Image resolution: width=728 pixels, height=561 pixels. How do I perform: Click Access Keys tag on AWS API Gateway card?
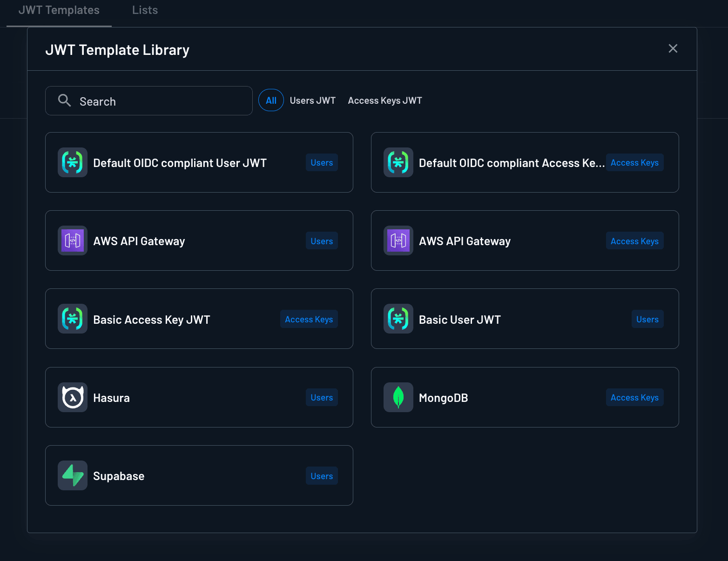[634, 241]
